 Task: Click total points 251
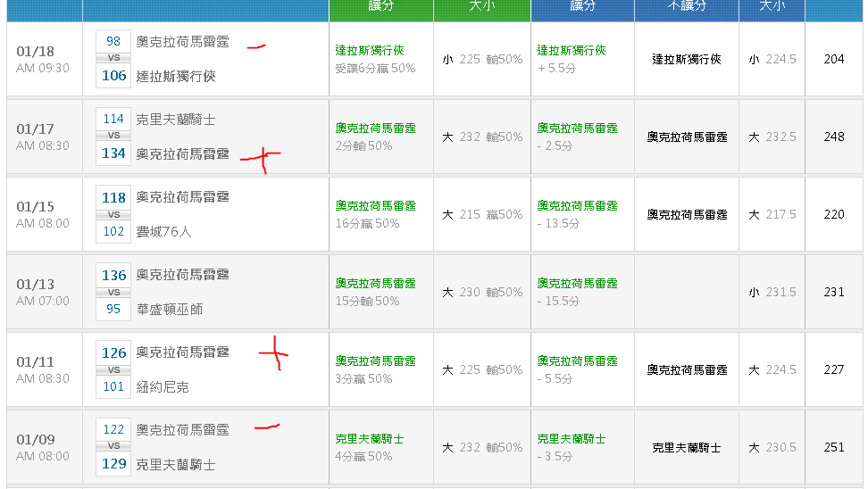point(834,447)
